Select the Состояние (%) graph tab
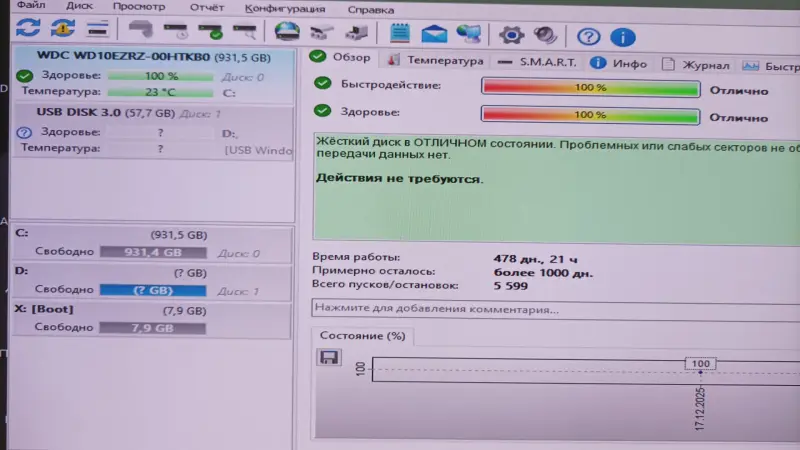 (x=362, y=336)
